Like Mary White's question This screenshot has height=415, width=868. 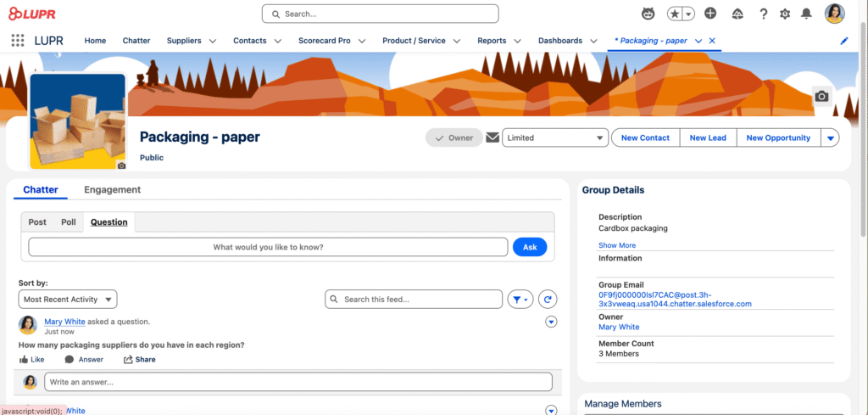tap(31, 360)
